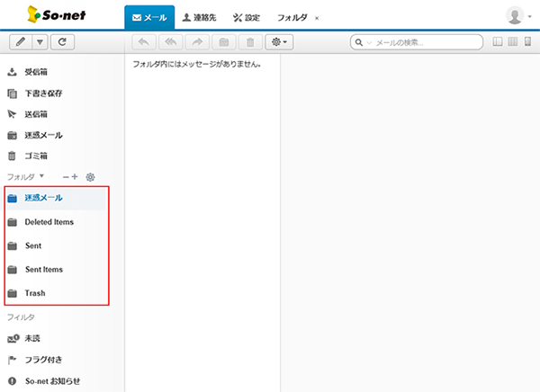Screen dimensions: 540x392
Task: Click the compose new mail pencil button
Action: coord(19,41)
